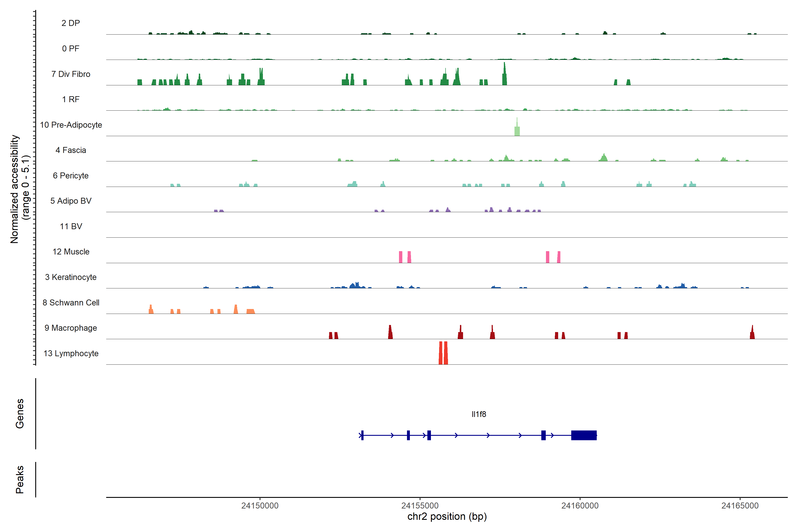
Task: Click the large final exon of Il1f8
Action: coord(584,435)
